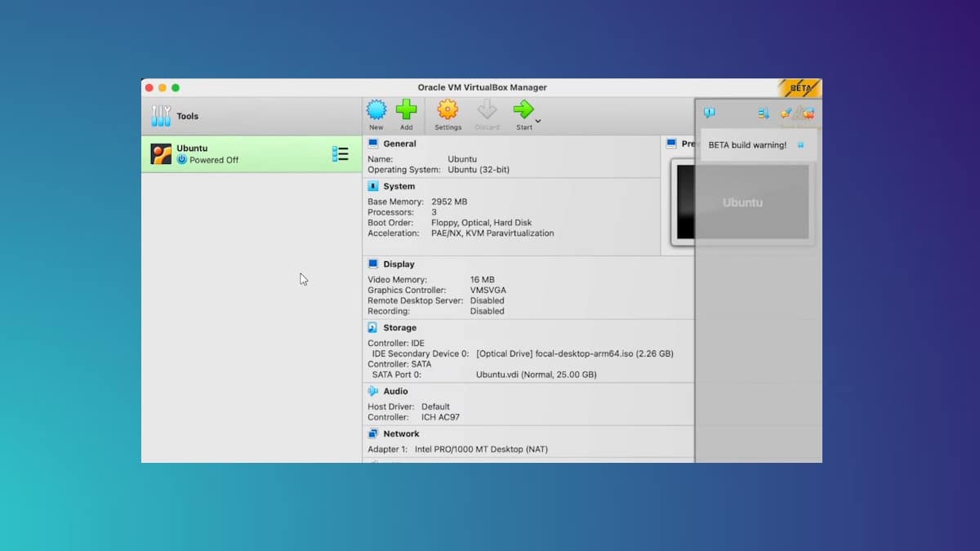Image resolution: width=980 pixels, height=551 pixels.
Task: Open the System section heading
Action: [x=399, y=186]
